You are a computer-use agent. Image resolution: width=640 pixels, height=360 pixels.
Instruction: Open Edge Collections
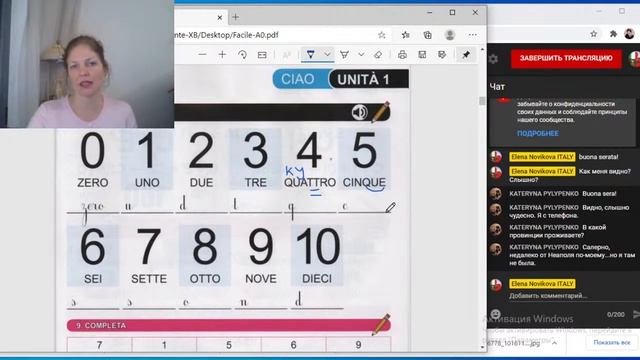coord(427,35)
